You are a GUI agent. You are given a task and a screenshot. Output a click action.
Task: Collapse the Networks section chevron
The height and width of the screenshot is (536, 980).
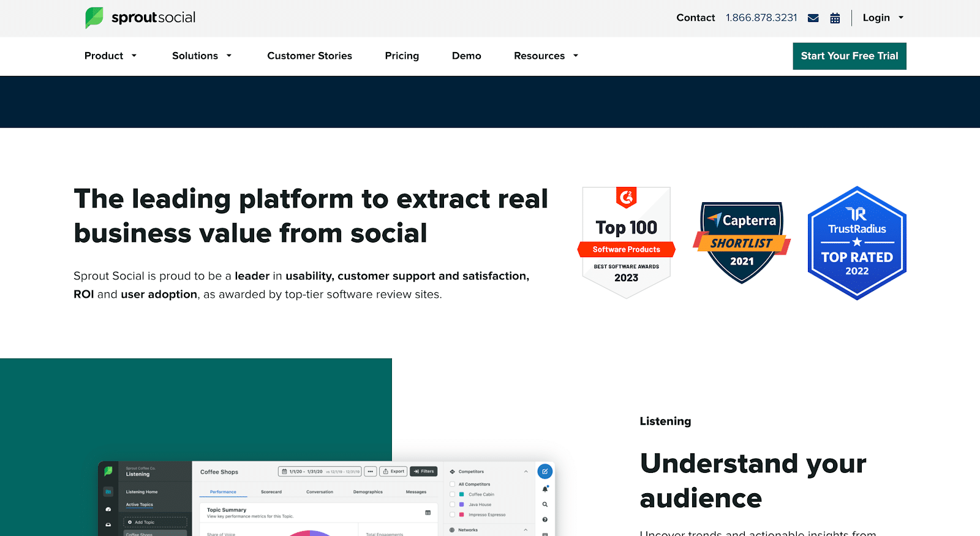[526, 530]
